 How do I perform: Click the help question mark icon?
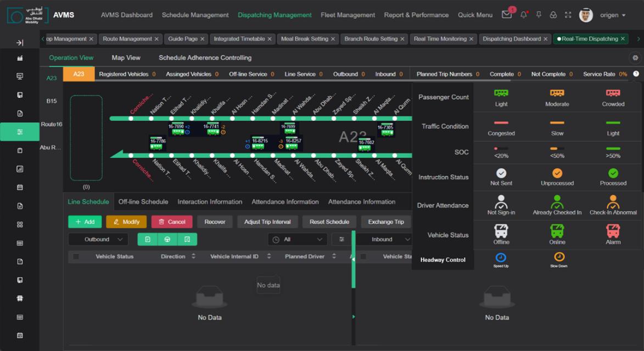[636, 74]
